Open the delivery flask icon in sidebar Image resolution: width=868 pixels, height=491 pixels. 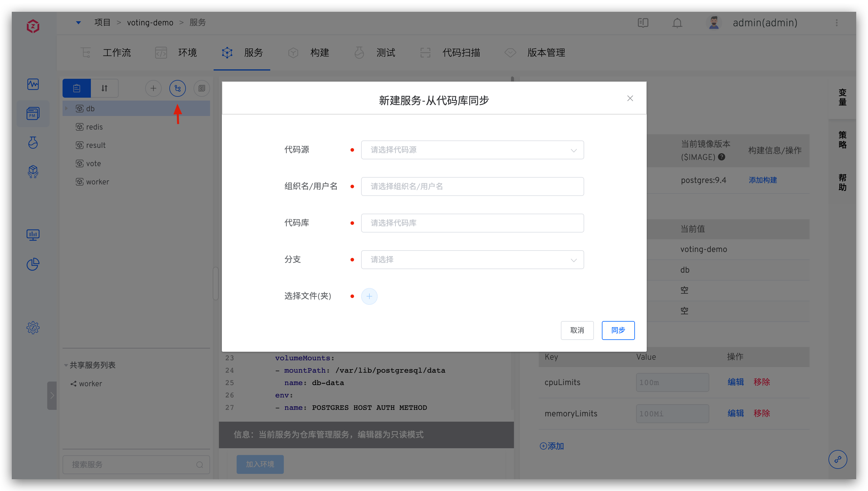tap(33, 143)
